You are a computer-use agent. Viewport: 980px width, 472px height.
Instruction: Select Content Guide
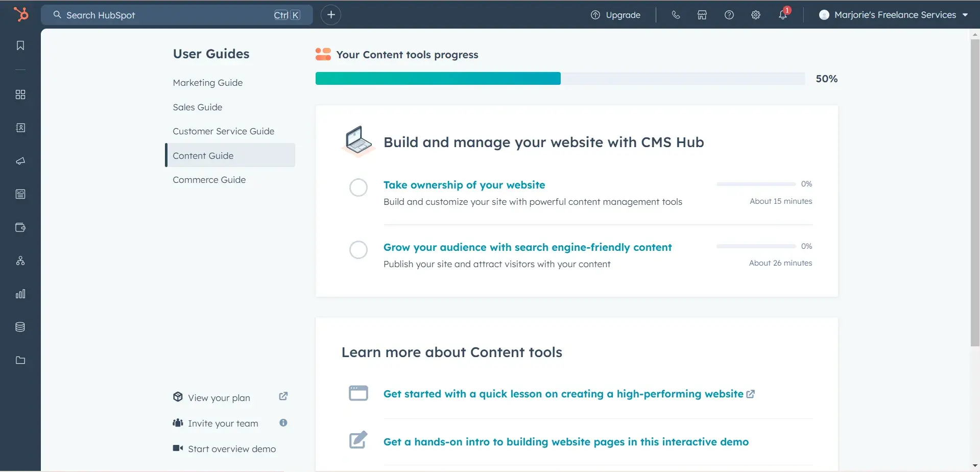[x=230, y=155]
